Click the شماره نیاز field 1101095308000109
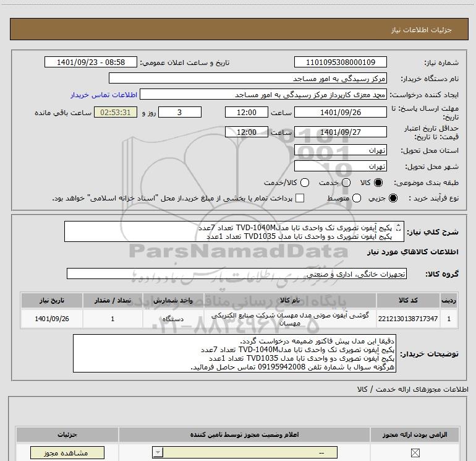476x461 pixels. click(340, 62)
